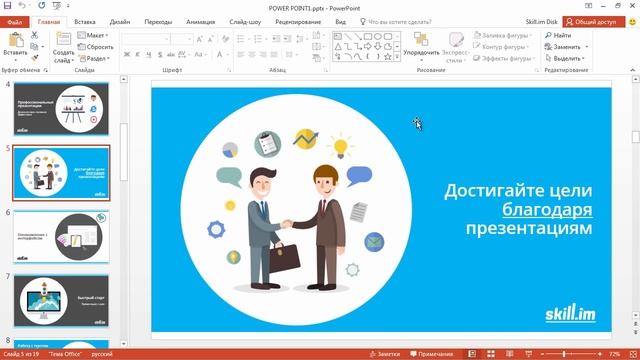
Task: Click the Cut scissors icon
Action: [34, 35]
